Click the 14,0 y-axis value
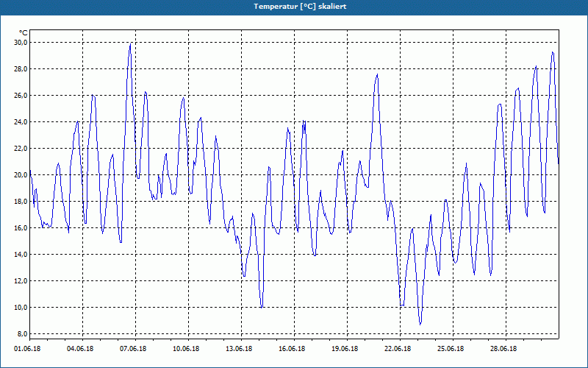Screen dimensions: 588x368 click(x=21, y=255)
